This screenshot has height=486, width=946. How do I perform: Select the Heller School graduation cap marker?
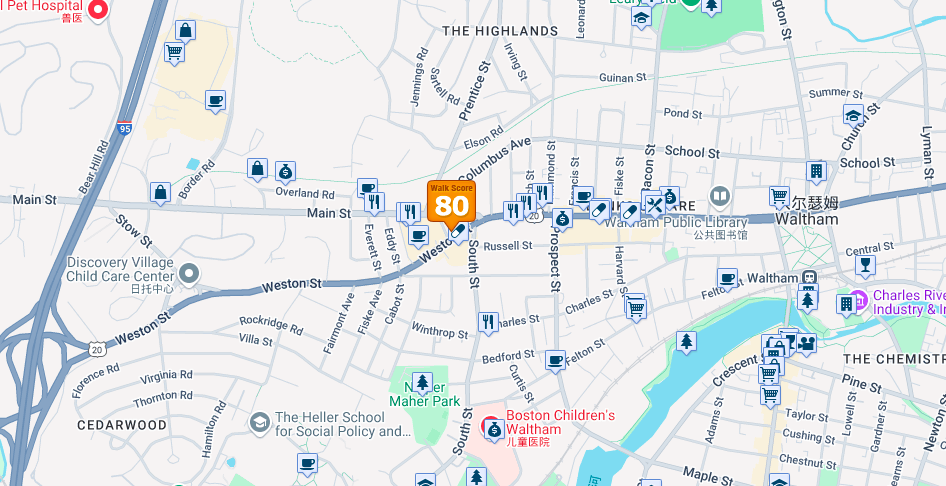(260, 422)
